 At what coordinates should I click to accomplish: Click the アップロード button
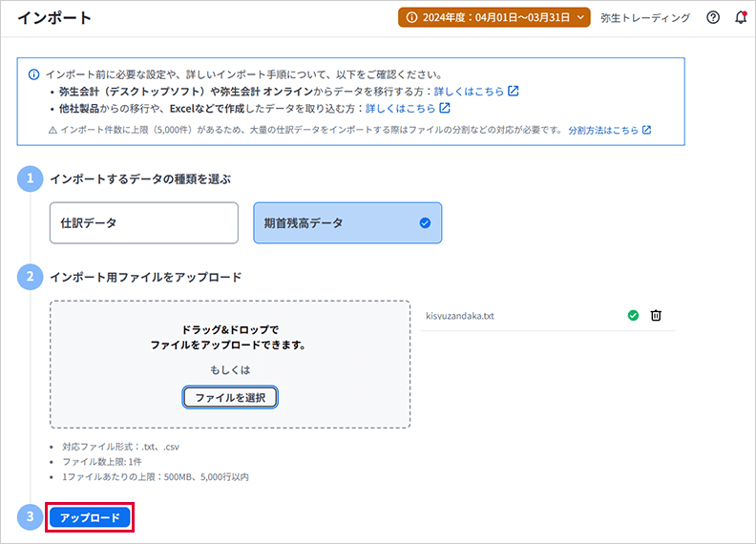click(x=90, y=517)
